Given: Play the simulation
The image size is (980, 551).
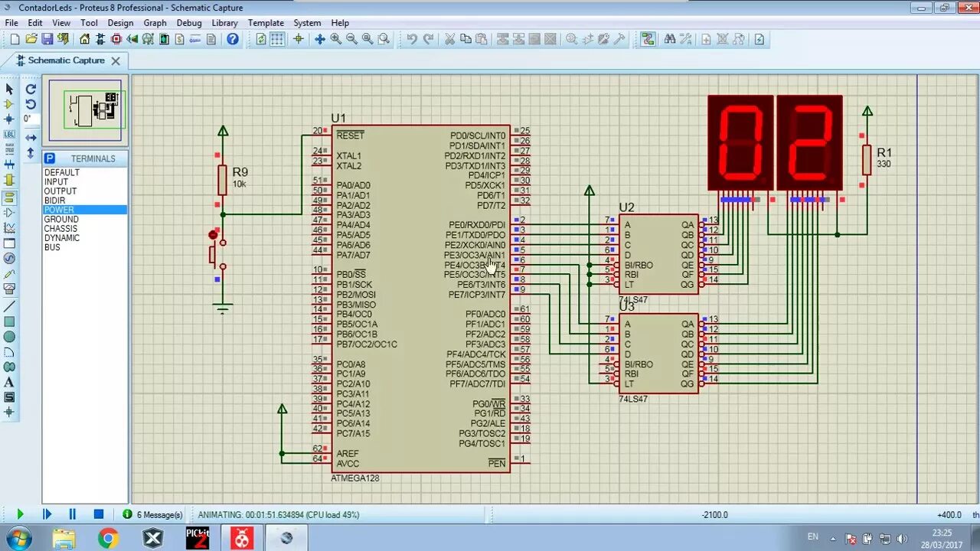Looking at the screenshot, I should 21,515.
